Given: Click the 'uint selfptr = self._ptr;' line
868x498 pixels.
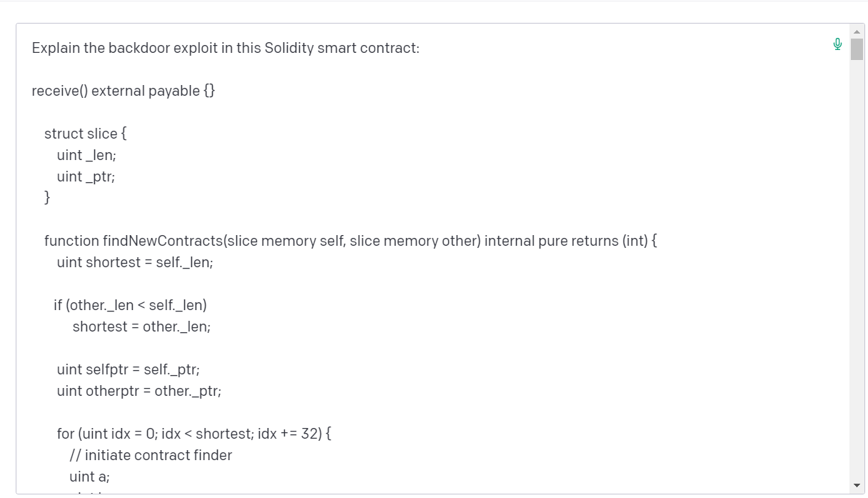Looking at the screenshot, I should [x=128, y=369].
